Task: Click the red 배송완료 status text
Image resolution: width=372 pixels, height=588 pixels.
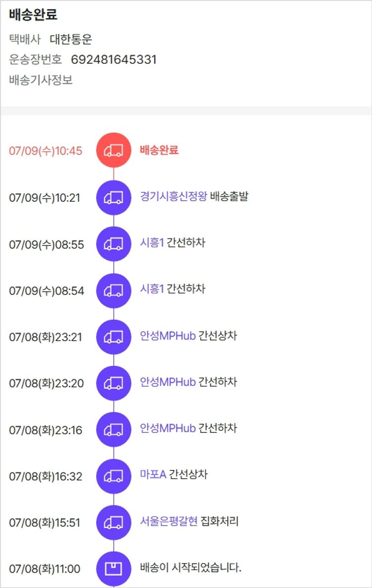Action: 159,150
